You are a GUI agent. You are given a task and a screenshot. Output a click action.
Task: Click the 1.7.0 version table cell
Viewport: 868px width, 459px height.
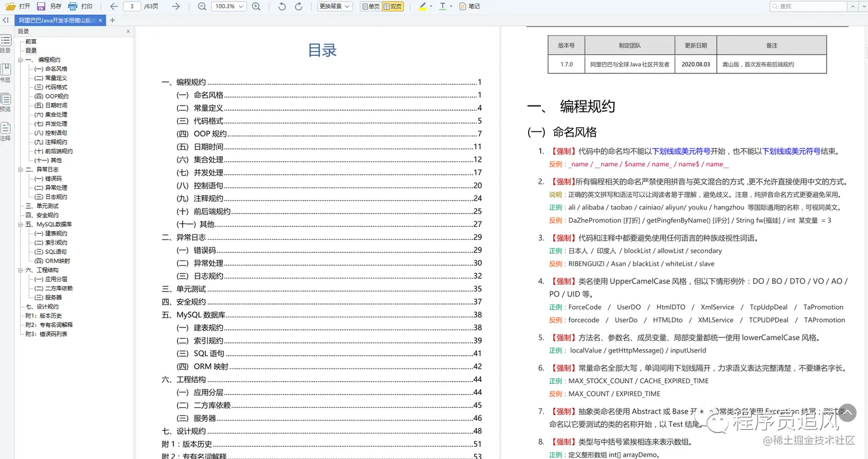click(567, 64)
